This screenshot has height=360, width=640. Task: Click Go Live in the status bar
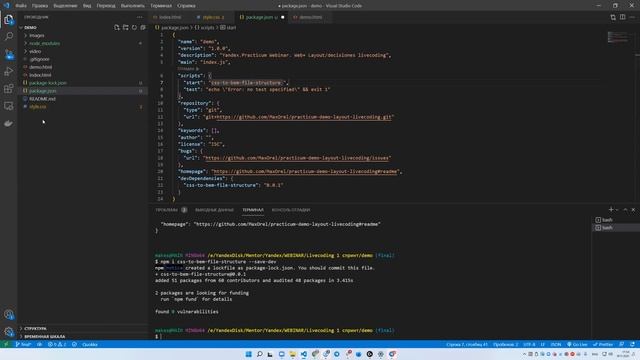(x=577, y=344)
